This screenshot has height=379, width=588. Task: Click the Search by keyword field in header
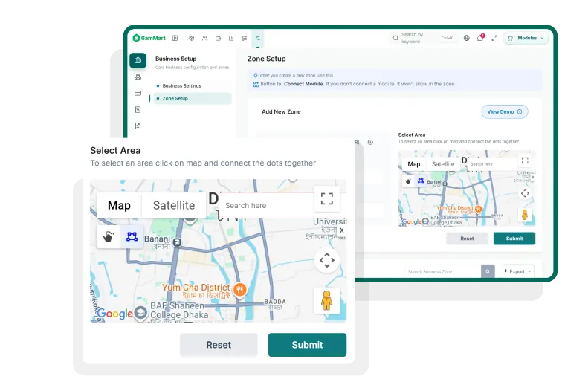(x=423, y=38)
